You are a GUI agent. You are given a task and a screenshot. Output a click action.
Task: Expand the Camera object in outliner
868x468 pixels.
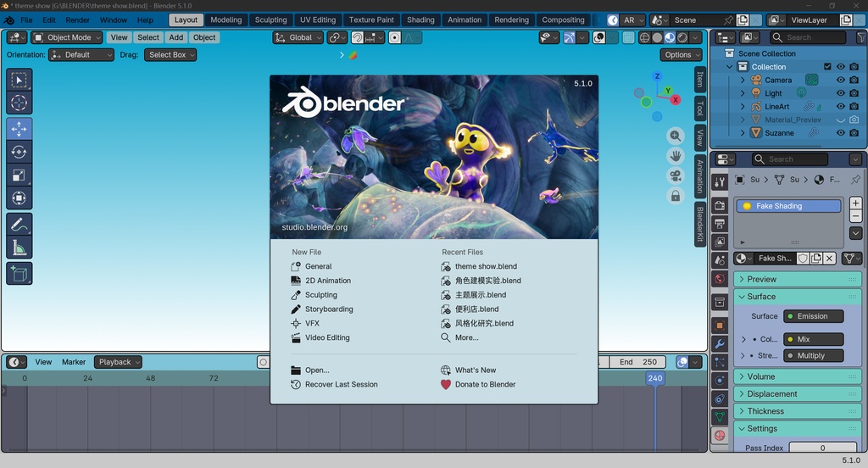743,80
